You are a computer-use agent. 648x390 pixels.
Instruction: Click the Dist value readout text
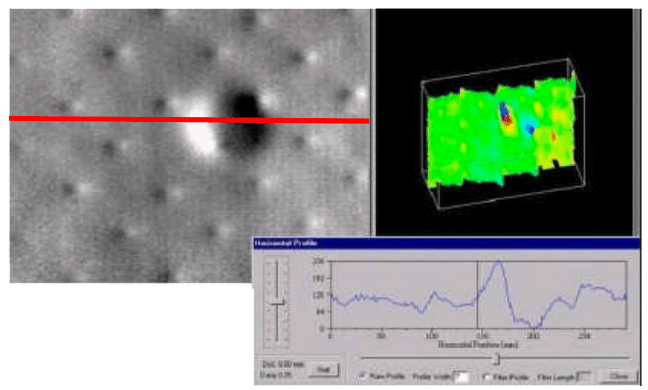pos(283,364)
